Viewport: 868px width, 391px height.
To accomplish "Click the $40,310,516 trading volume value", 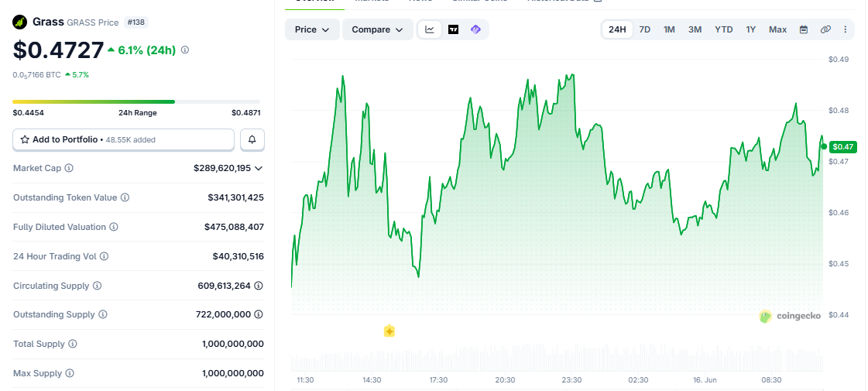I will 238,256.
